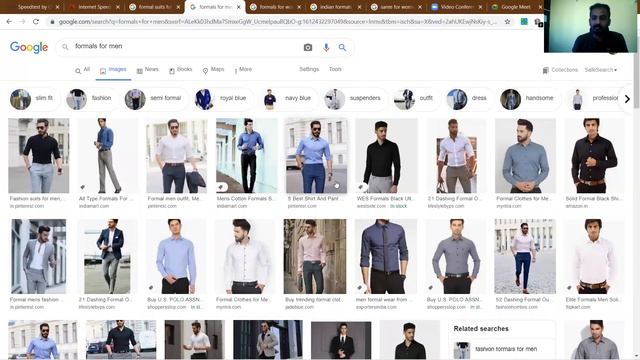The height and width of the screenshot is (360, 640).
Task: Click the address bar URL field
Action: click(x=278, y=22)
